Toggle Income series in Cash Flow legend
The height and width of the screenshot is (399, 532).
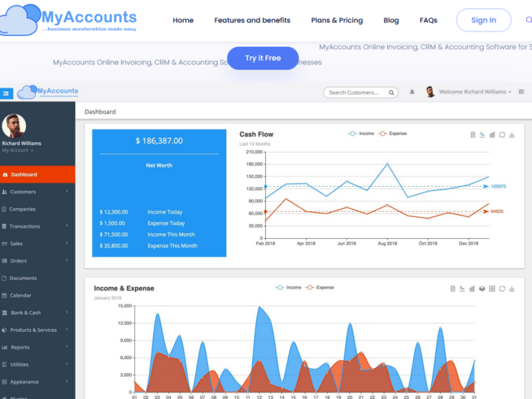pos(361,134)
